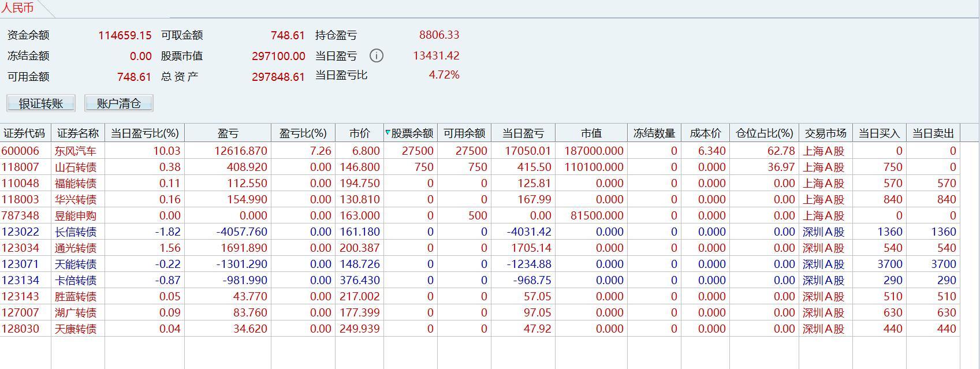Click security code 123034
The image size is (980, 369).
[x=20, y=248]
